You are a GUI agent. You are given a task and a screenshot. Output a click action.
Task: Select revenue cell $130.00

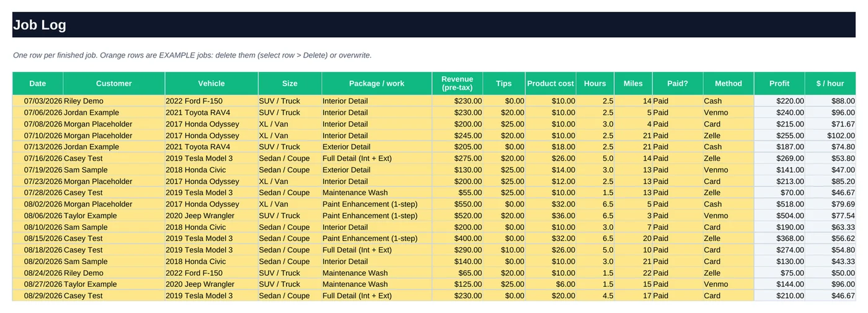[457, 170]
